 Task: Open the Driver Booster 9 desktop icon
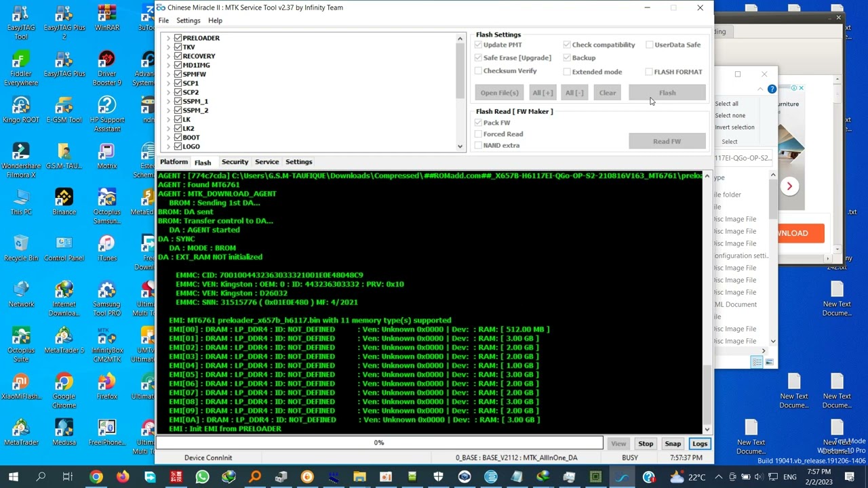tap(106, 68)
